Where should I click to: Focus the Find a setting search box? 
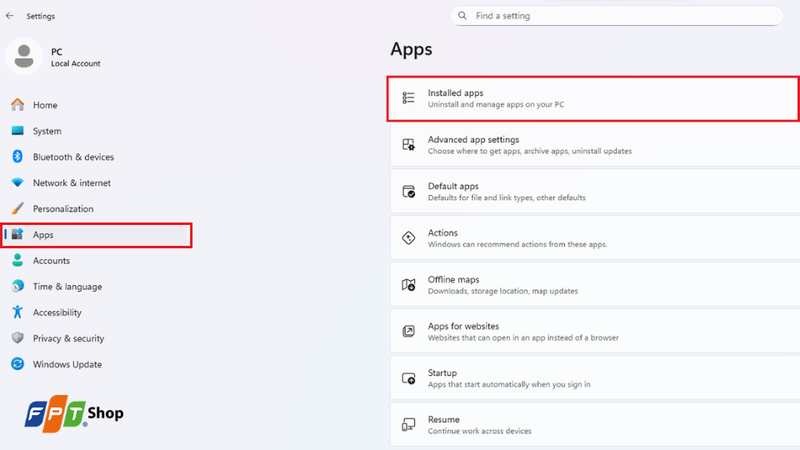616,16
